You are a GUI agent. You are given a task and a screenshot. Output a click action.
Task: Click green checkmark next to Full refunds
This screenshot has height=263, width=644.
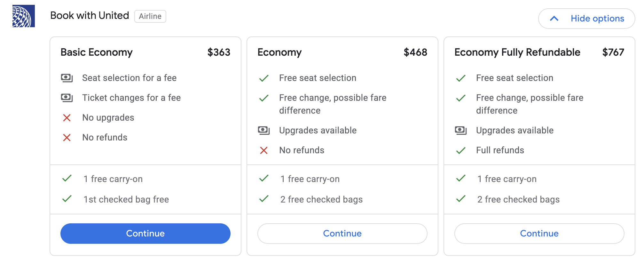pos(461,150)
